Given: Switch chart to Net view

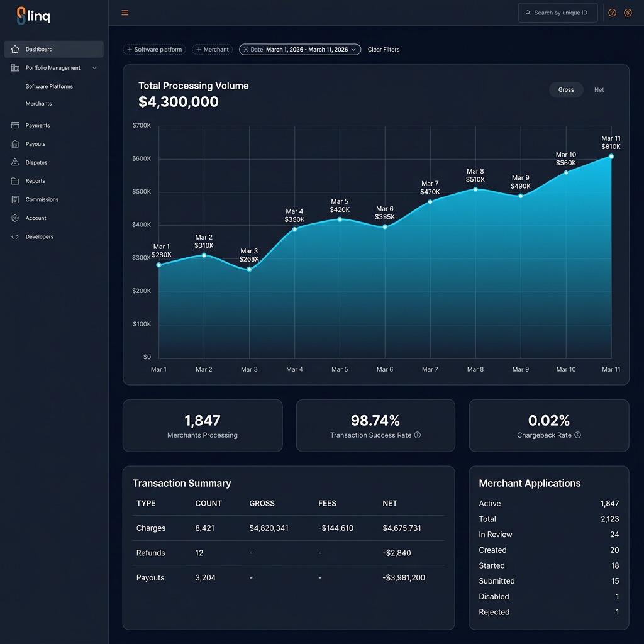Looking at the screenshot, I should point(599,90).
